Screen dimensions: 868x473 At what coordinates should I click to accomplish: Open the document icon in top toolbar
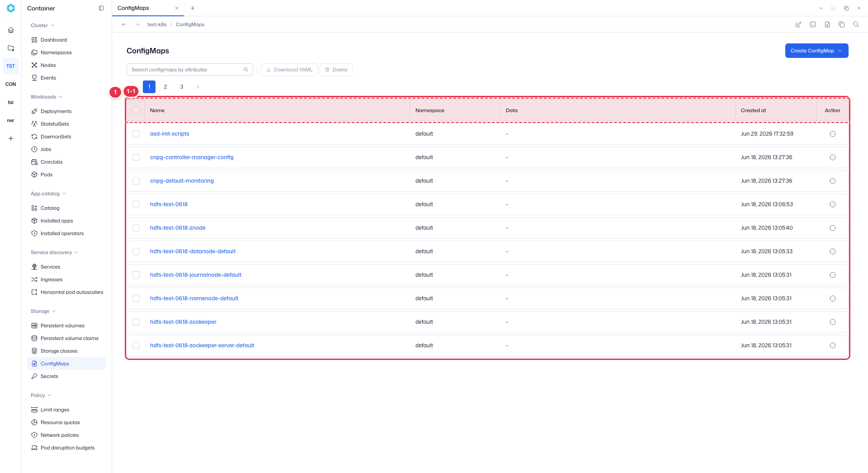[x=827, y=24]
